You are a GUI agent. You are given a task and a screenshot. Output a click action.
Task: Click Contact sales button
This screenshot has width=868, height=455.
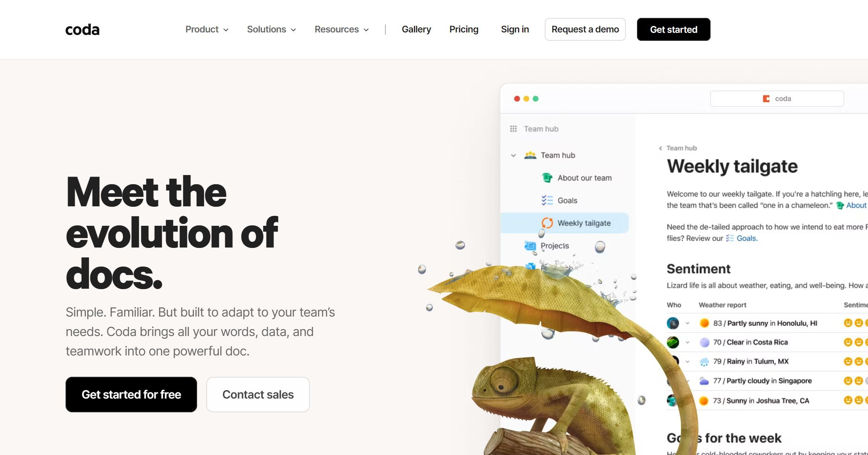(x=258, y=395)
